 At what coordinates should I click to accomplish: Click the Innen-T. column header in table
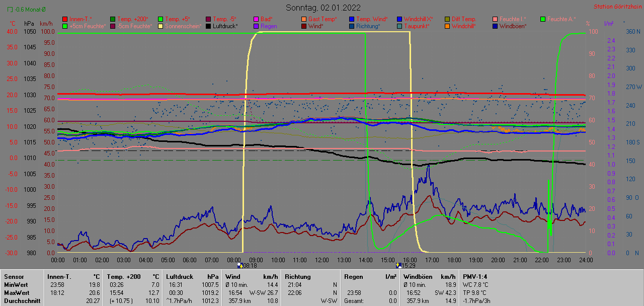tap(59, 277)
